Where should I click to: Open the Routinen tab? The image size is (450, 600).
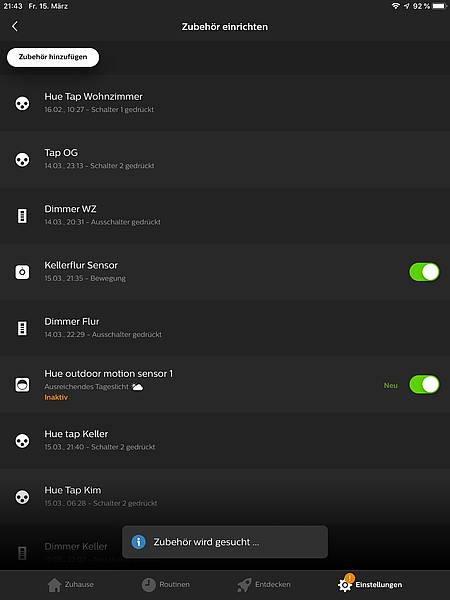click(166, 585)
